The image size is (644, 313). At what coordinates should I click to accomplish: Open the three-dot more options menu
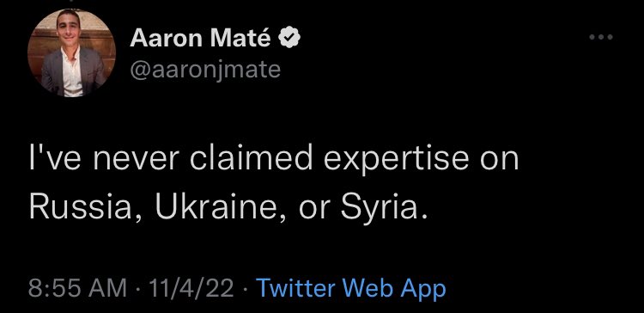point(601,37)
